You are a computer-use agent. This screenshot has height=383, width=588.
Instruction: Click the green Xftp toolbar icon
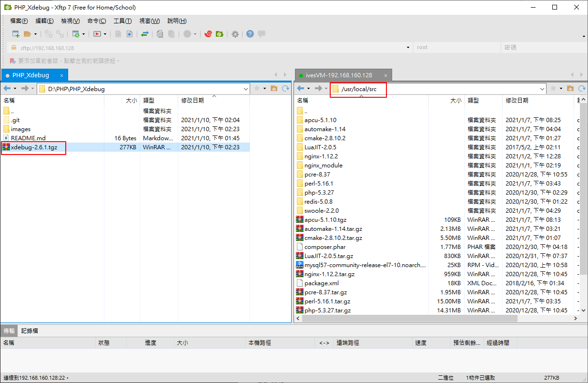[219, 34]
